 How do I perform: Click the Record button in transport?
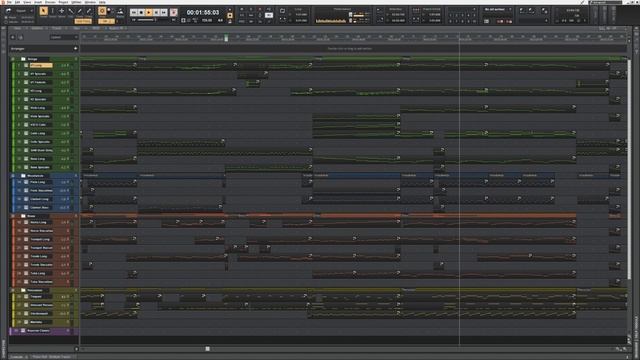tap(173, 13)
